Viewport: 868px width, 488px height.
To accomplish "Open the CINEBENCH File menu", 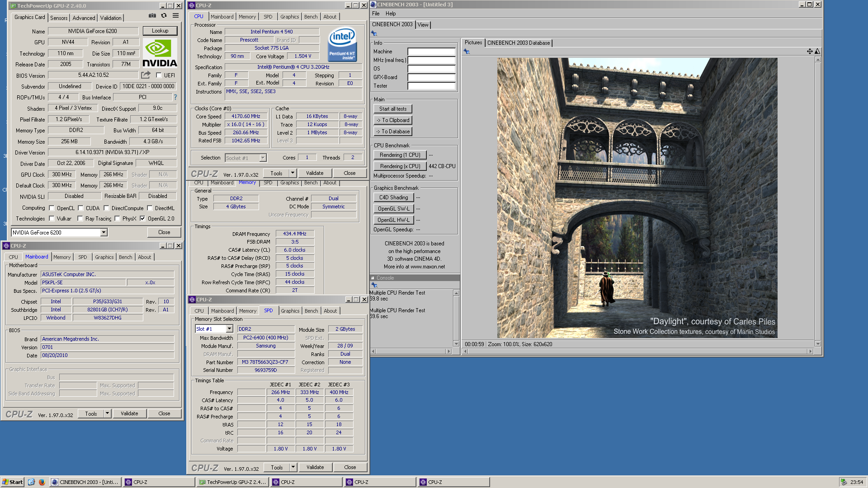I will pyautogui.click(x=376, y=14).
